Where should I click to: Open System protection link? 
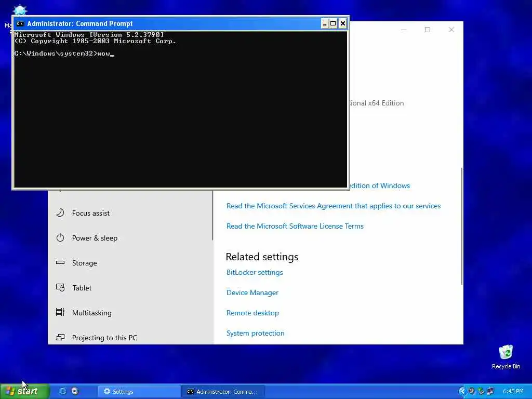[256, 333]
